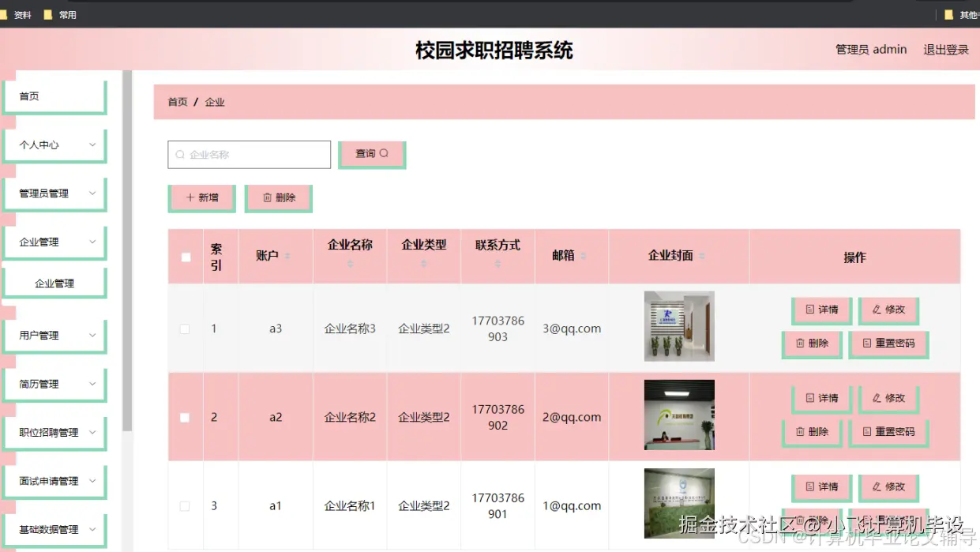Click 企业名称2 cell
This screenshot has height=552, width=980.
click(x=350, y=417)
